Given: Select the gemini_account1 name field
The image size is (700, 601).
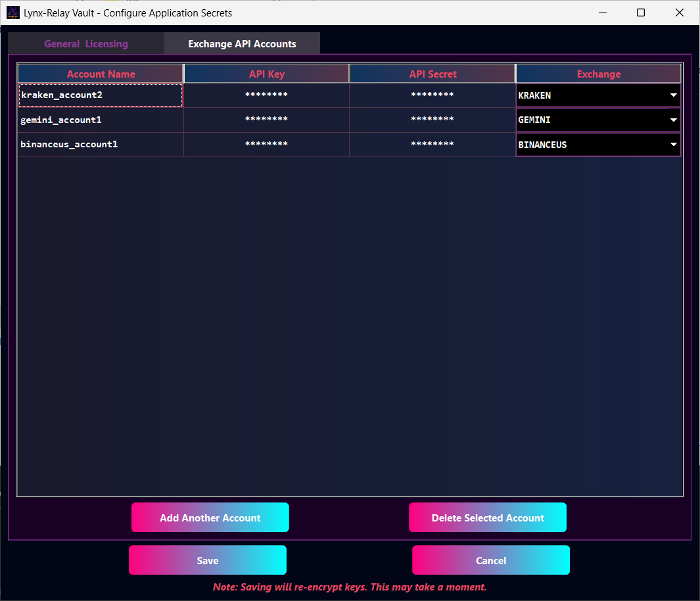Looking at the screenshot, I should point(100,120).
